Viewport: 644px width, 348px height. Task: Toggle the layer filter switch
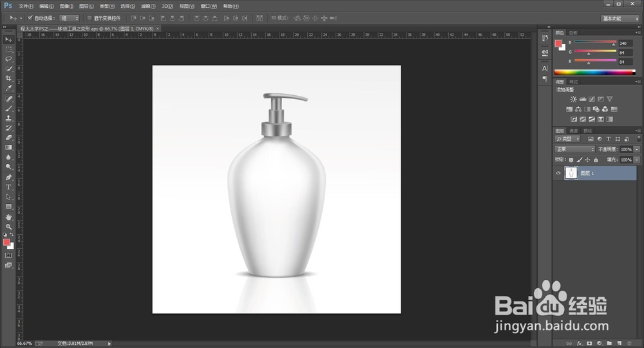click(638, 139)
